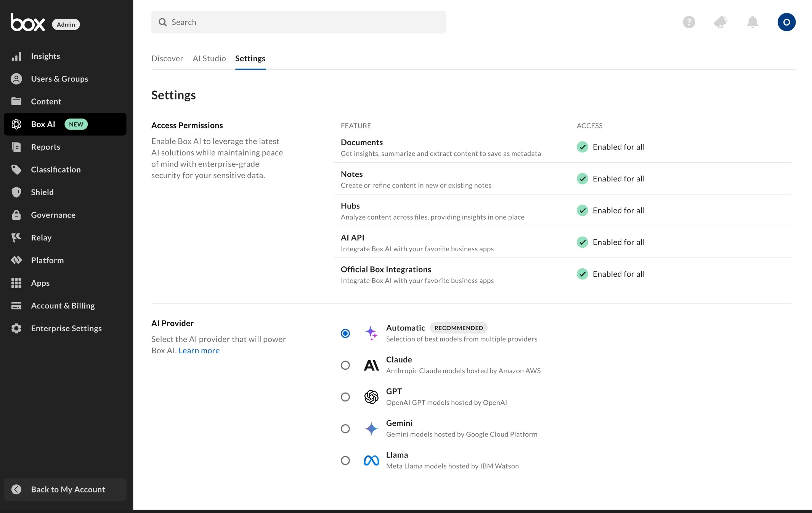Open the Insights section in the sidebar
812x513 pixels.
(x=45, y=56)
